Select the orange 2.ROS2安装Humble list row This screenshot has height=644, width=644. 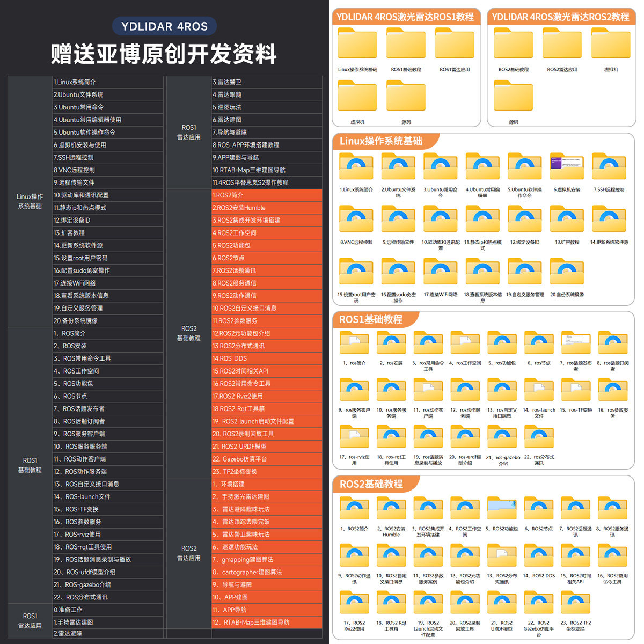point(267,208)
